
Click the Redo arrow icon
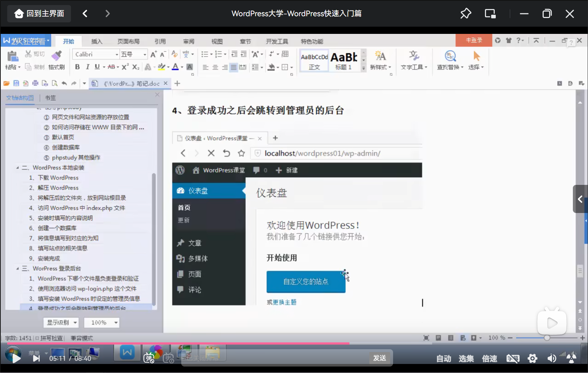(74, 83)
